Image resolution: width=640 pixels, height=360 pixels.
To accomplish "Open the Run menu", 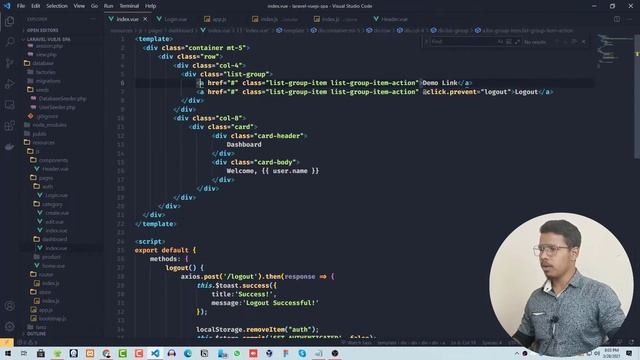I will 108,6.
